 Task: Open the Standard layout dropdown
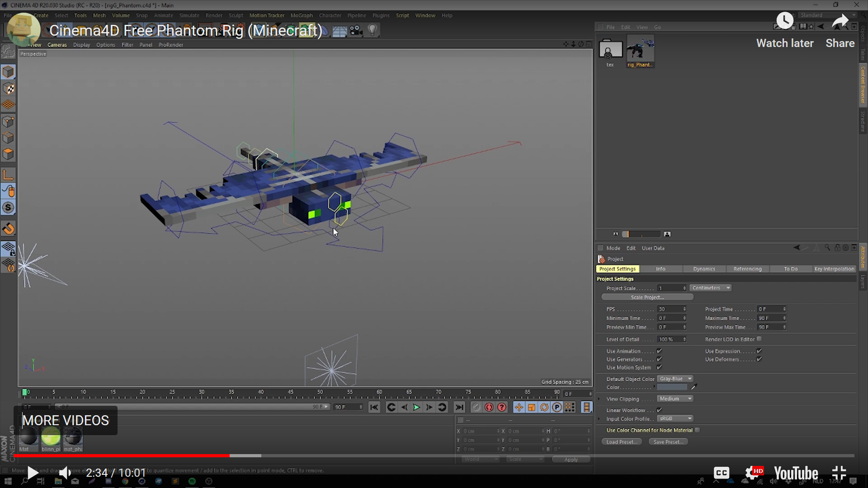click(x=827, y=15)
